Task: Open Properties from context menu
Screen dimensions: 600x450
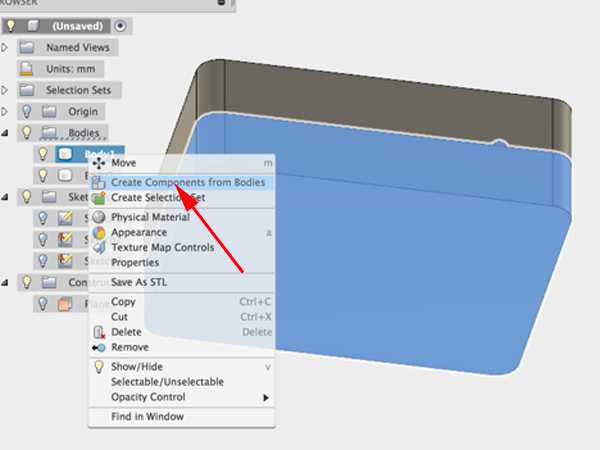Action: [x=181, y=263]
